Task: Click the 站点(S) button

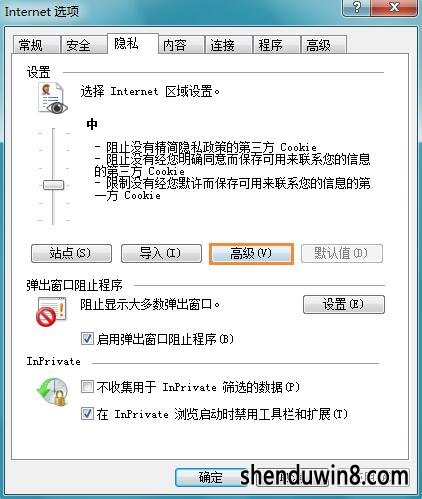Action: (x=71, y=253)
